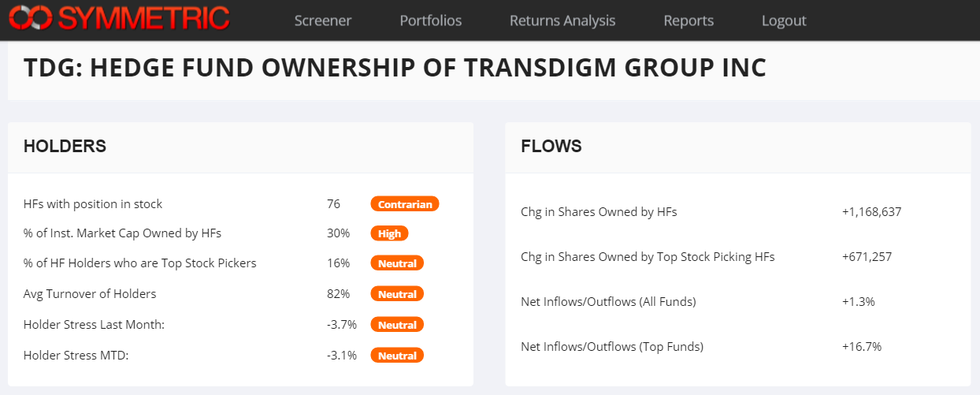Click the TDG Hedge Fund Ownership title
980x395 pixels.
pyautogui.click(x=395, y=67)
